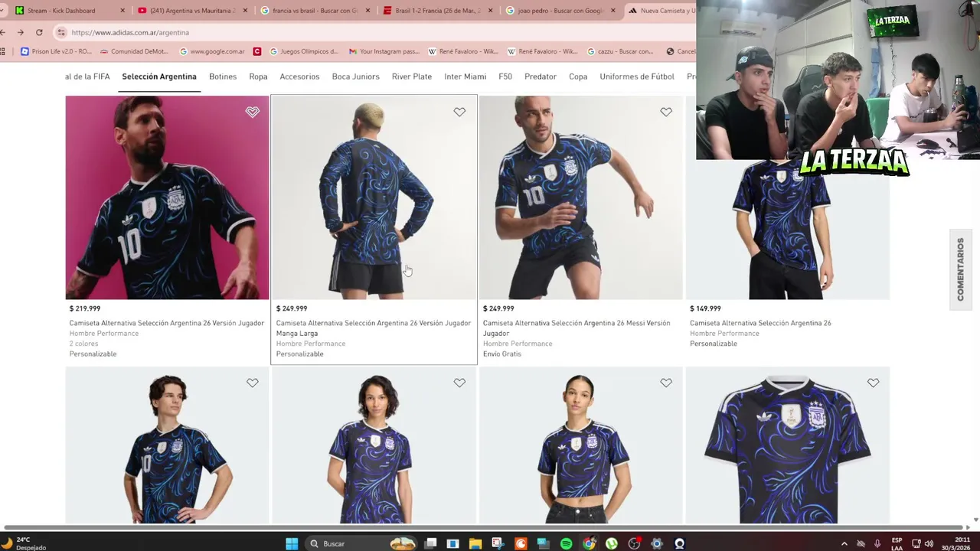This screenshot has width=980, height=551.
Task: Open the Predator category
Action: click(x=541, y=77)
